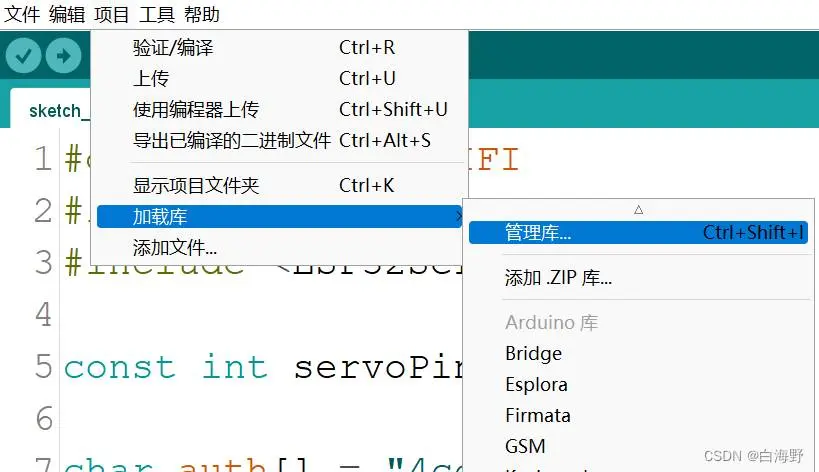Screen dimensions: 819x472
Task: Select 显示项目文件夹 menu entry
Action: pyautogui.click(x=279, y=185)
